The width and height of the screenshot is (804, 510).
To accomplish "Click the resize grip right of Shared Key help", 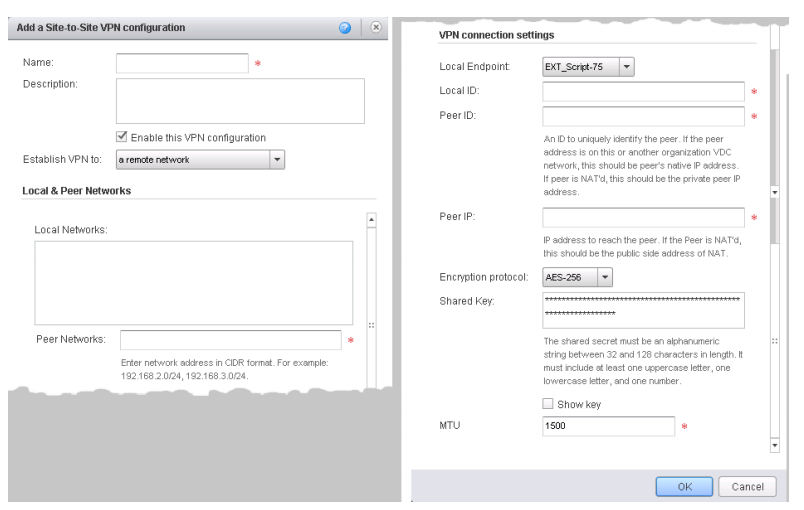I will click(775, 341).
